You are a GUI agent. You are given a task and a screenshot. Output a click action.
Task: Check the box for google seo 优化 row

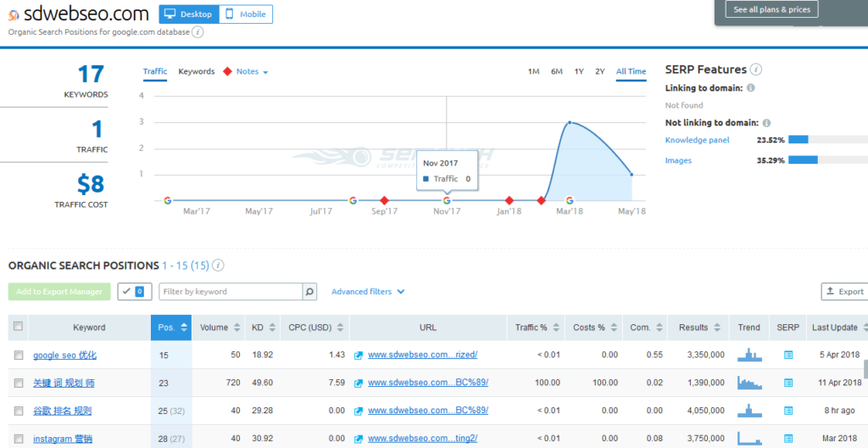[19, 356]
